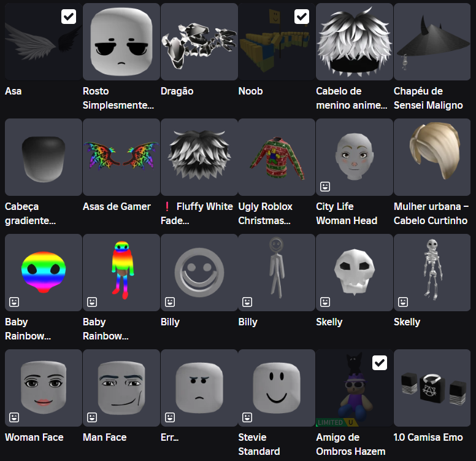Screen dimensions: 476x461
Task: Open the Asa item name
Action: 13,91
